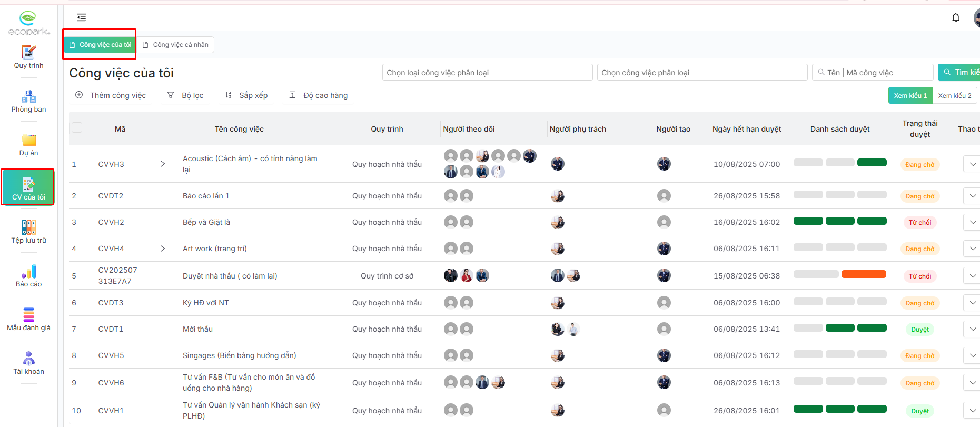Click Thêm công việc button

tap(111, 95)
